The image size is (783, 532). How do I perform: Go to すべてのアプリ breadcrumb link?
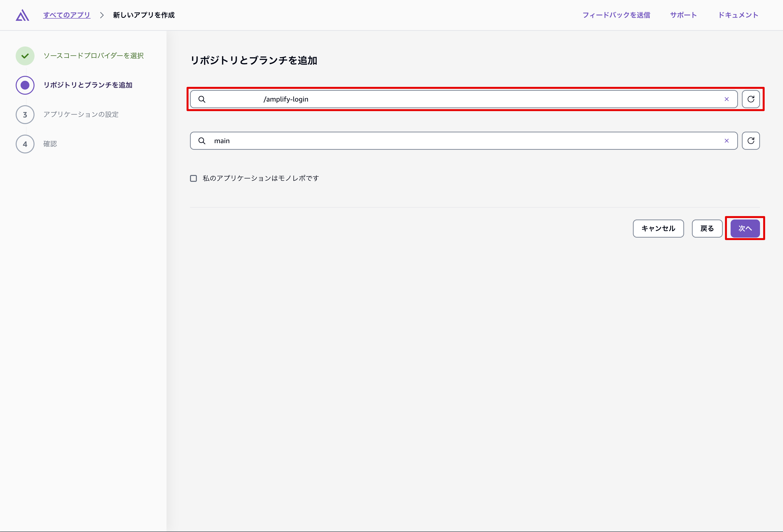(x=67, y=15)
